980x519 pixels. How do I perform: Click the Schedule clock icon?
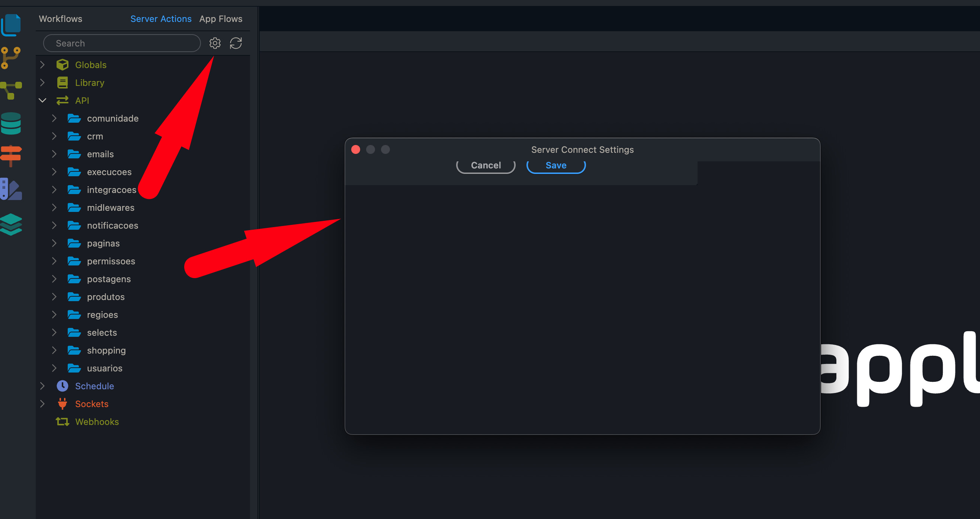(63, 386)
